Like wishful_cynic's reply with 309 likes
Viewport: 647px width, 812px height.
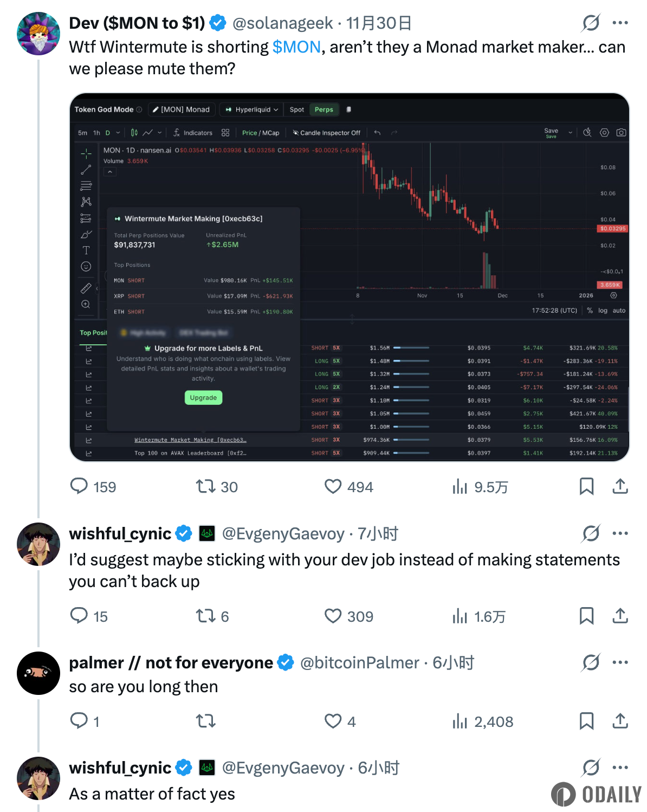(333, 616)
